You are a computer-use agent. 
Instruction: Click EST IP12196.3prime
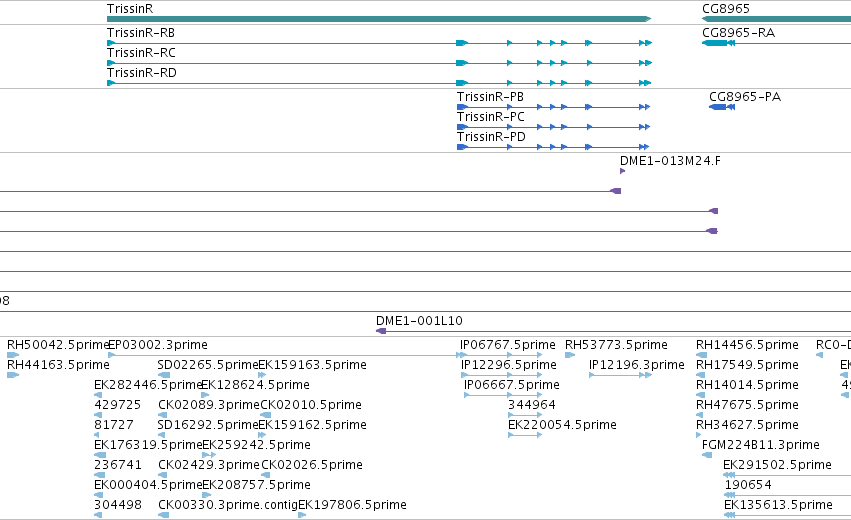(x=637, y=365)
